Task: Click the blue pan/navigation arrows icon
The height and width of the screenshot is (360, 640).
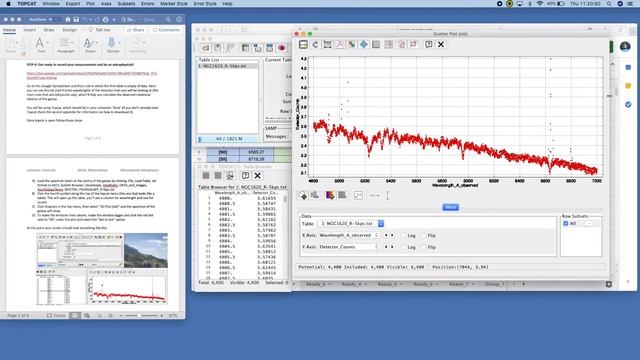Action: [x=364, y=44]
